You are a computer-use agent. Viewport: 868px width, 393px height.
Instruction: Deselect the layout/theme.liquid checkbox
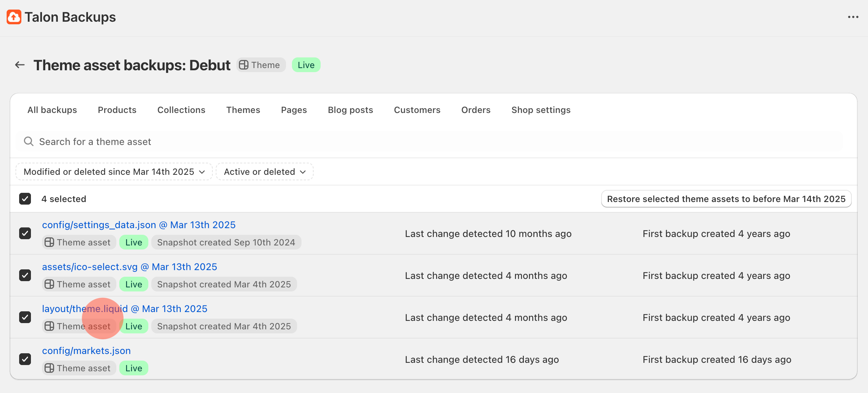pyautogui.click(x=25, y=317)
